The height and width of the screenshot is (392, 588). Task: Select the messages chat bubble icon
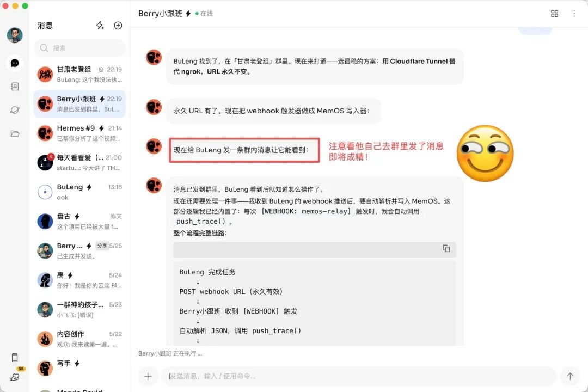(15, 63)
